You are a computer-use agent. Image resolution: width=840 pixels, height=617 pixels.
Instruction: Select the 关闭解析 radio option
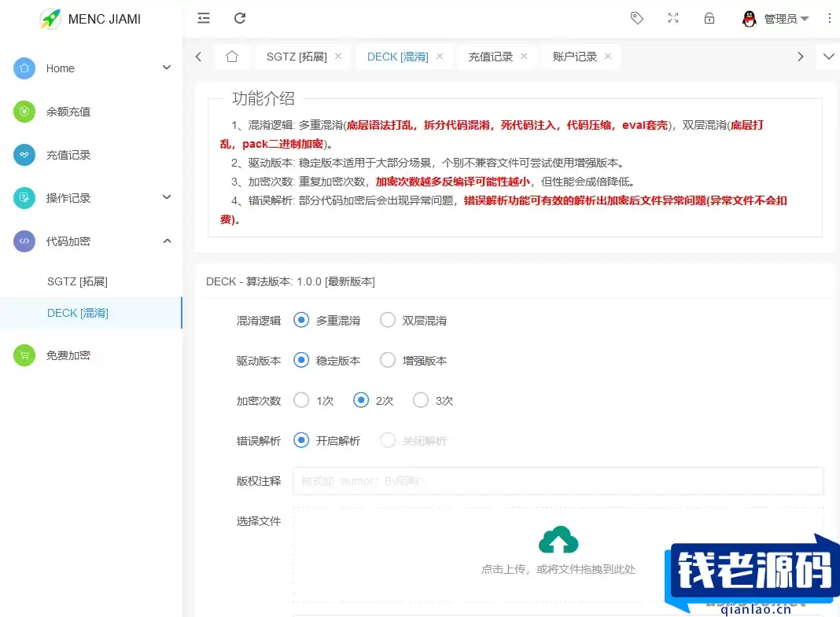point(387,440)
